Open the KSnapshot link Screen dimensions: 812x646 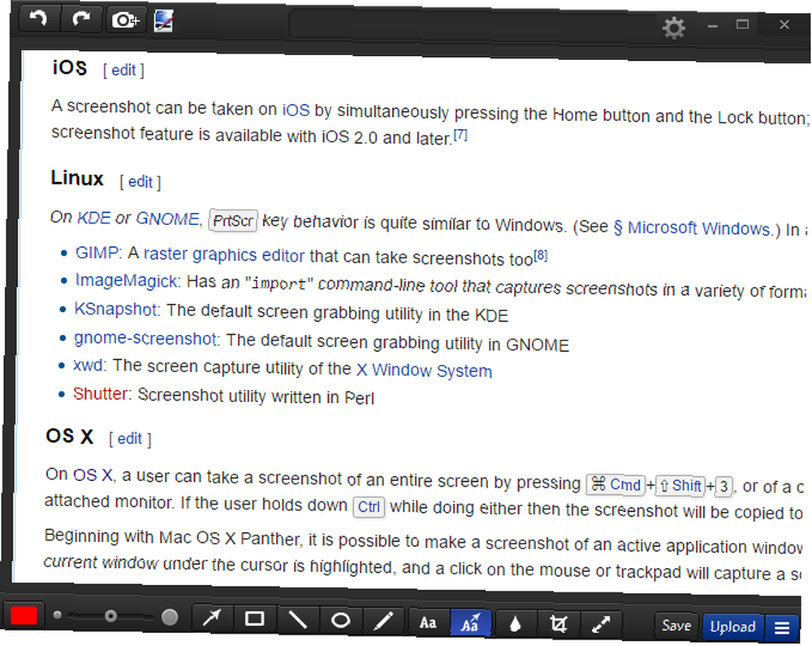(115, 310)
